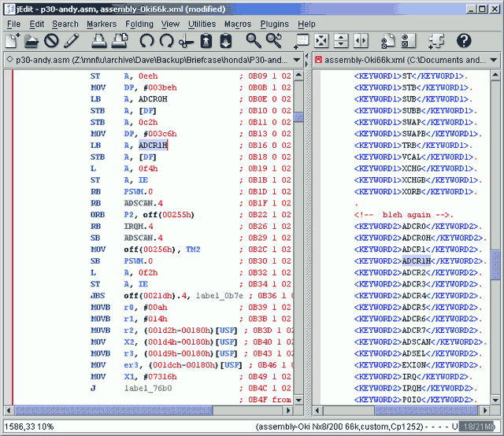This screenshot has width=504, height=436.
Task: Click the Help question mark icon
Action: coord(464,41)
